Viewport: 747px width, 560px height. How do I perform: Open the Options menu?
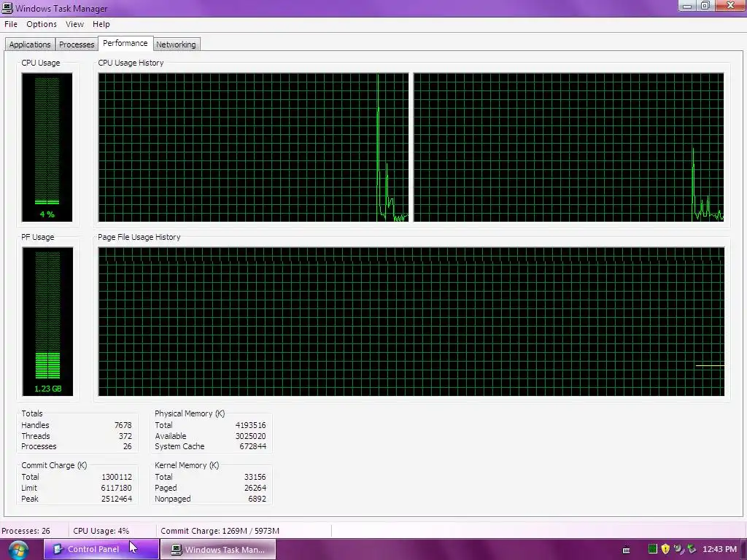point(42,24)
